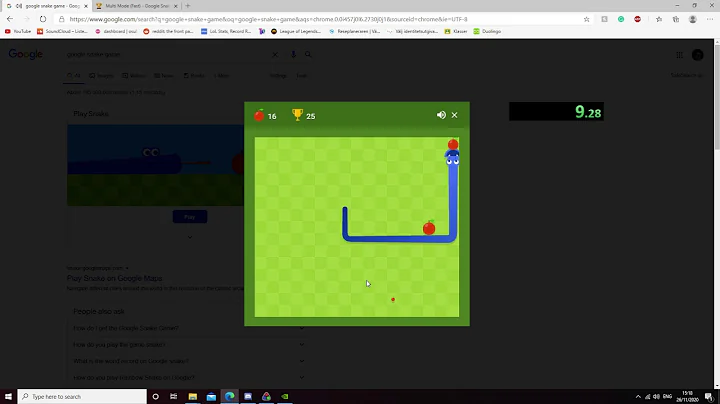The width and height of the screenshot is (720, 404).
Task: Open Cortana from the taskbar
Action: [x=155, y=396]
